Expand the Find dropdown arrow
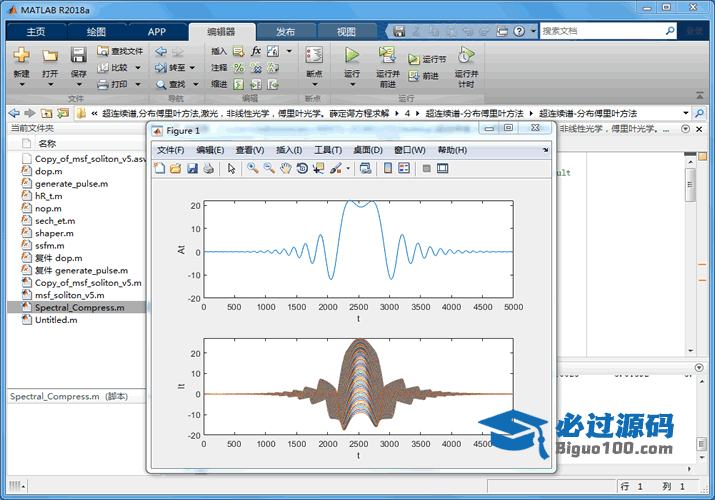 (196, 84)
